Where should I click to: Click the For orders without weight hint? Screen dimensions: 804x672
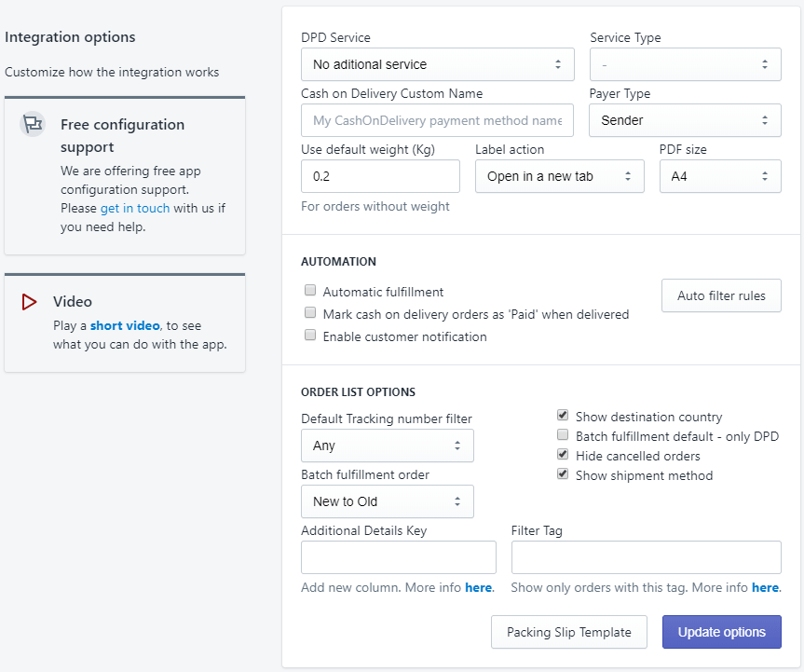[x=375, y=206]
